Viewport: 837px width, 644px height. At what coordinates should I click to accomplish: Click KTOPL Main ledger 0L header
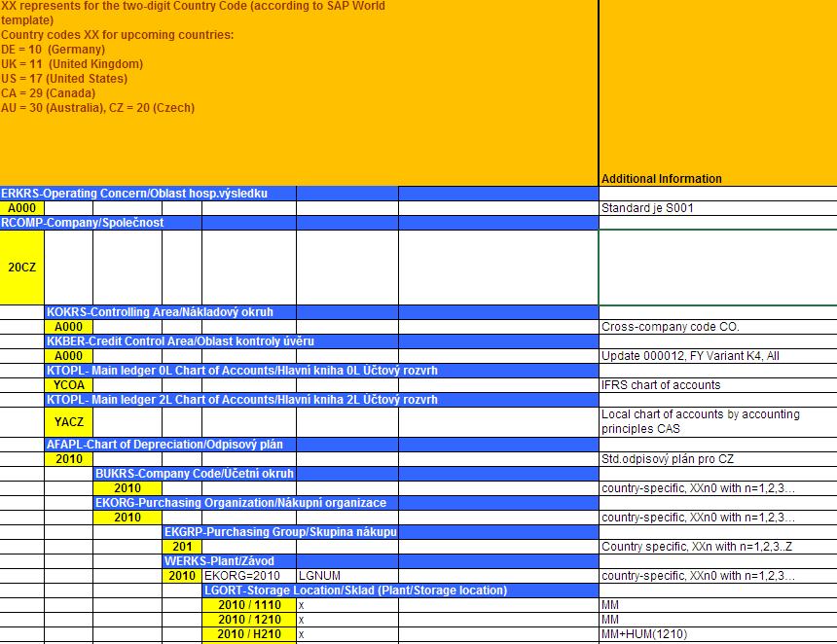pyautogui.click(x=321, y=371)
